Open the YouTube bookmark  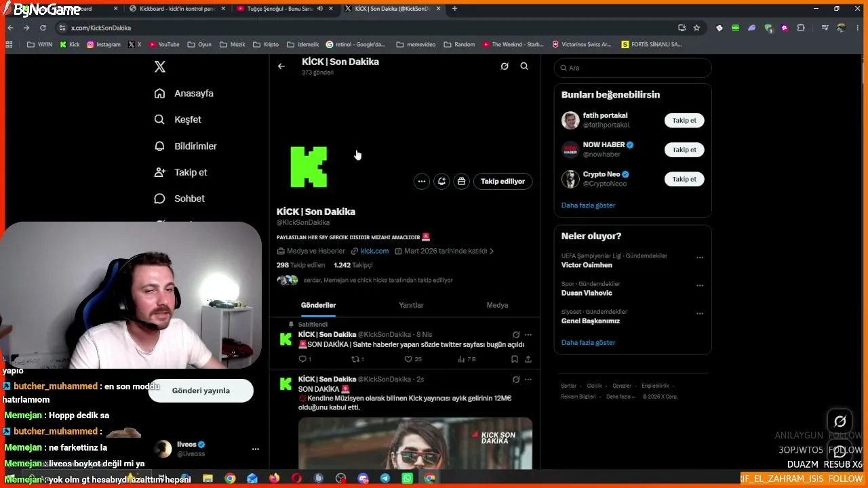164,45
